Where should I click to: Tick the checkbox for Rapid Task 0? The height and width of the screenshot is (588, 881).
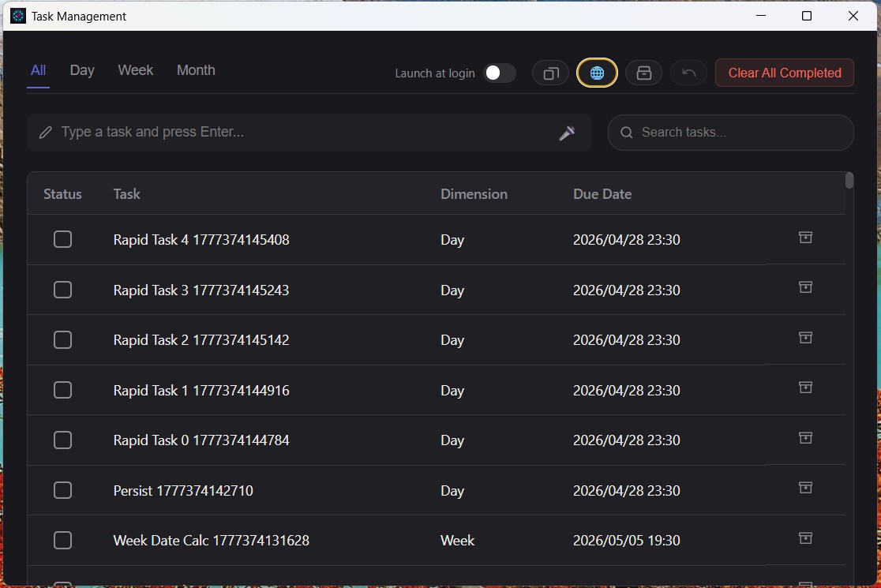(x=62, y=440)
